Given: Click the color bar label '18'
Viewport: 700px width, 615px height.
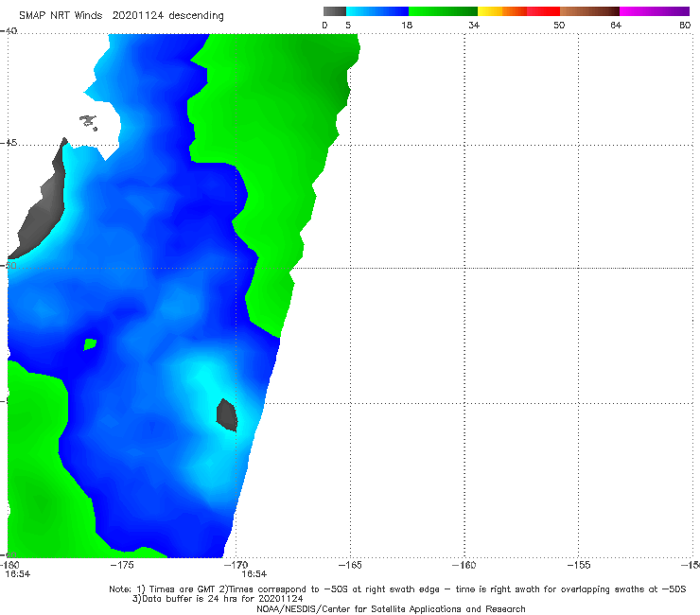Looking at the screenshot, I should pos(407,25).
